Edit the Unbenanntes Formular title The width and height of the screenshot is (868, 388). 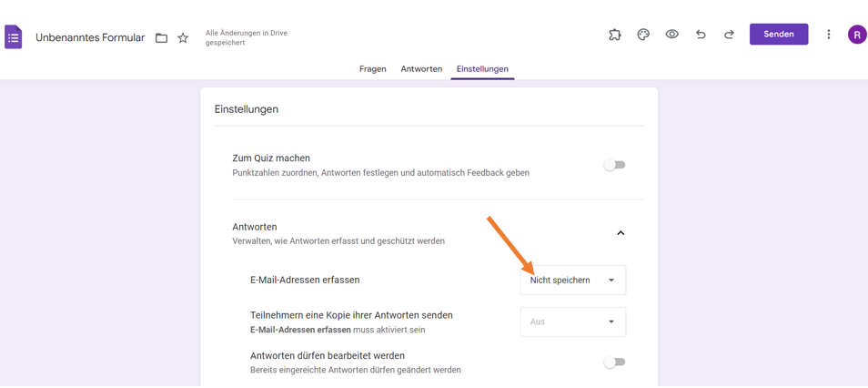(x=90, y=38)
